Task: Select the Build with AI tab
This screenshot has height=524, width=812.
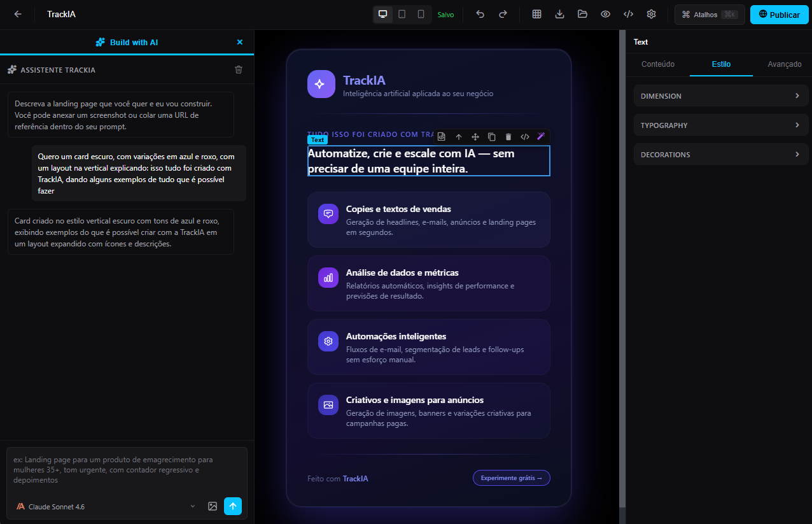Action: (x=127, y=42)
